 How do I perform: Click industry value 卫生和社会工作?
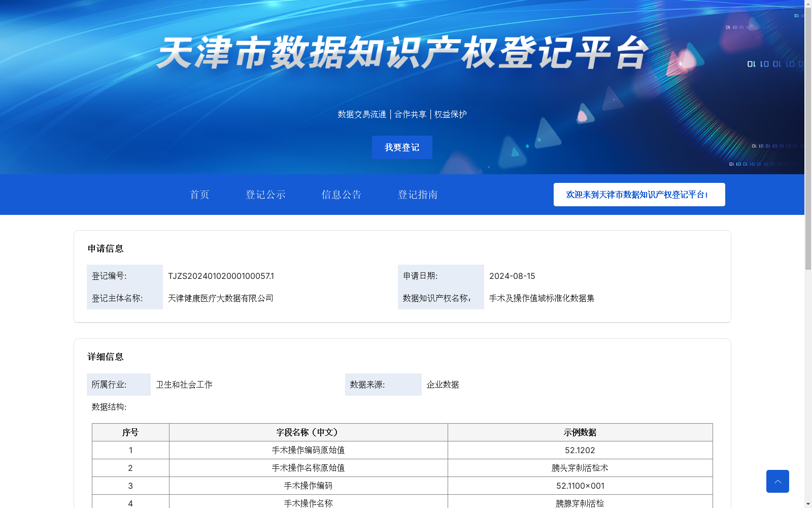point(184,385)
